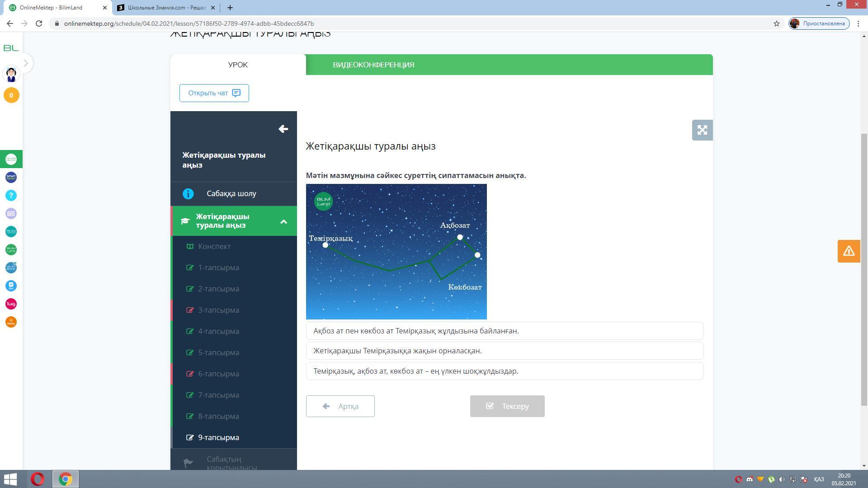Click the blue question mark sidebar icon
The width and height of the screenshot is (868, 488).
pos(11,195)
